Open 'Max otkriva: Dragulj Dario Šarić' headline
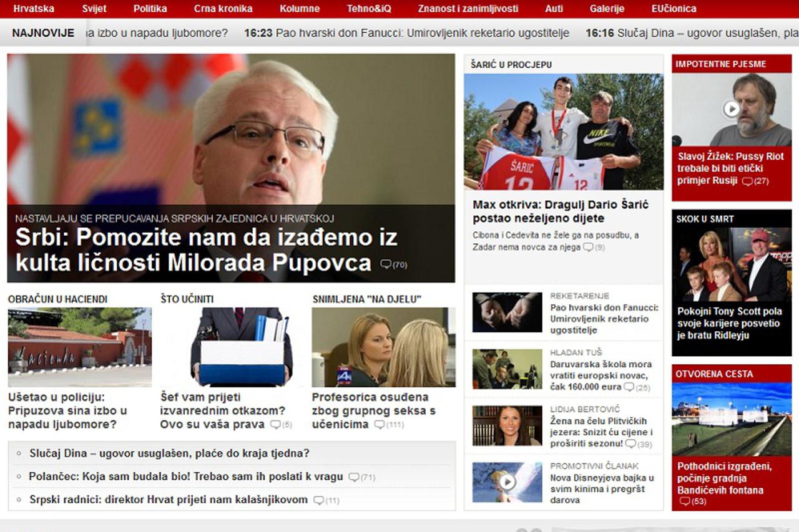Viewport: 799px width, 532px height. click(x=561, y=211)
